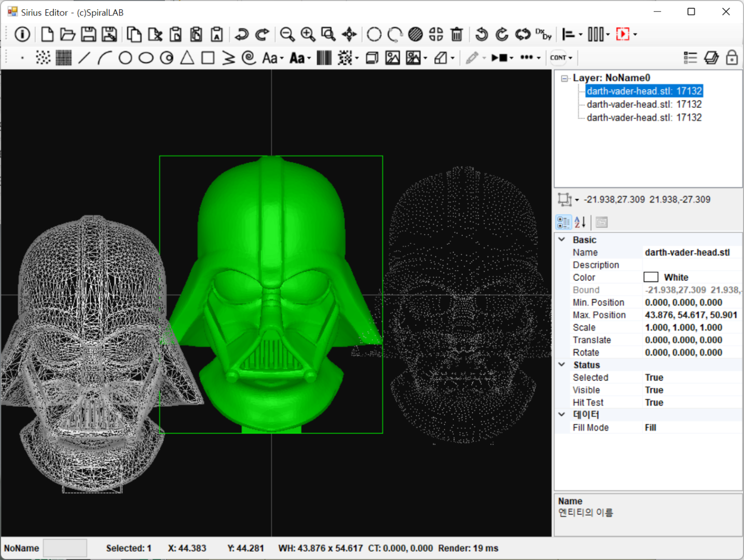Click the Fill Mode value field
The image size is (744, 560).
(692, 427)
